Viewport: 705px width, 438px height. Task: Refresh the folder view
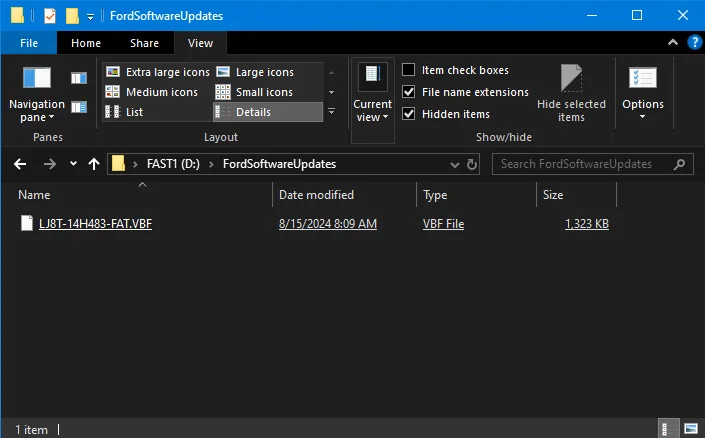[x=472, y=164]
